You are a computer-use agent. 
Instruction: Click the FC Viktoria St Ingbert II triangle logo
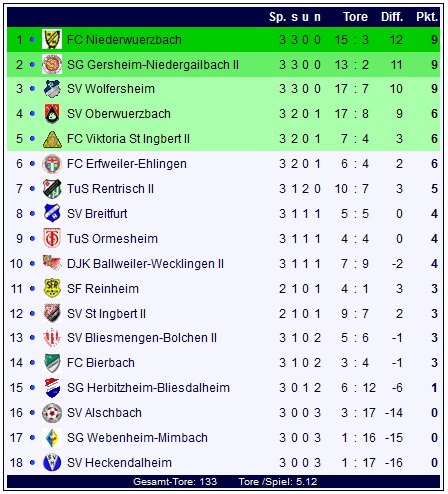[52, 139]
